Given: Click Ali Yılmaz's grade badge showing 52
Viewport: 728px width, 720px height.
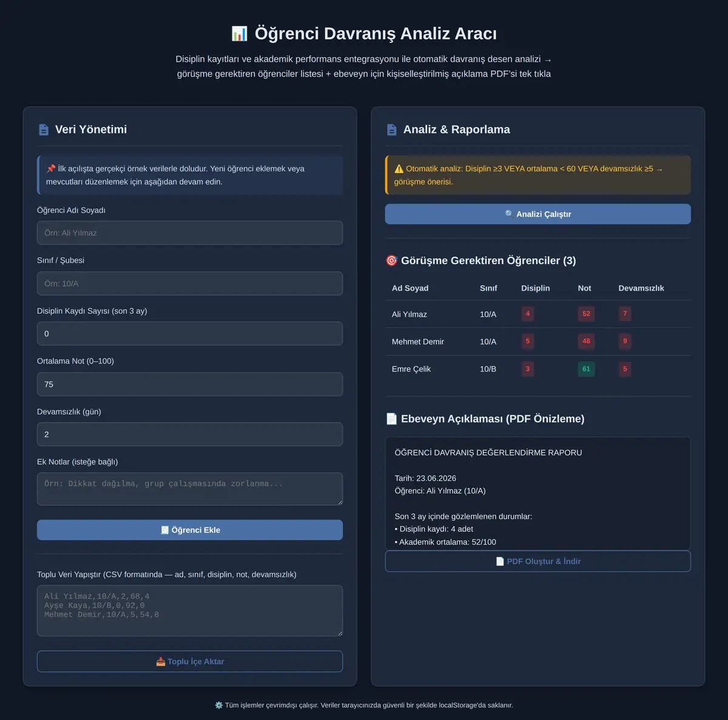Looking at the screenshot, I should point(586,314).
